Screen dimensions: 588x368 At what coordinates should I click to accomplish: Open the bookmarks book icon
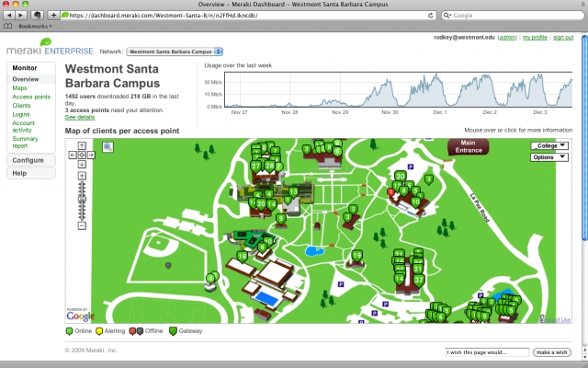(8, 27)
